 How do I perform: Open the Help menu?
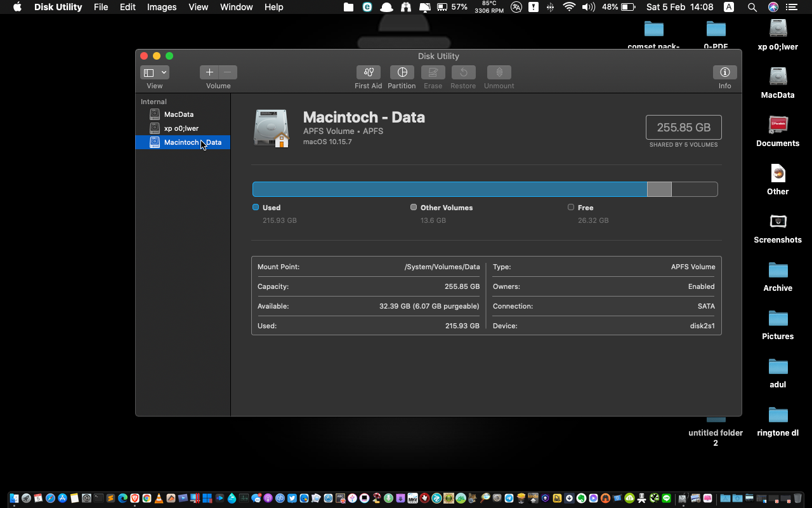click(274, 7)
